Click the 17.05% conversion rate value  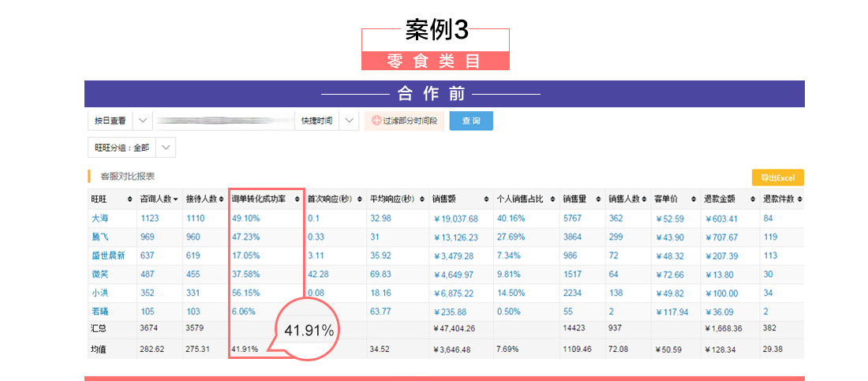point(245,256)
